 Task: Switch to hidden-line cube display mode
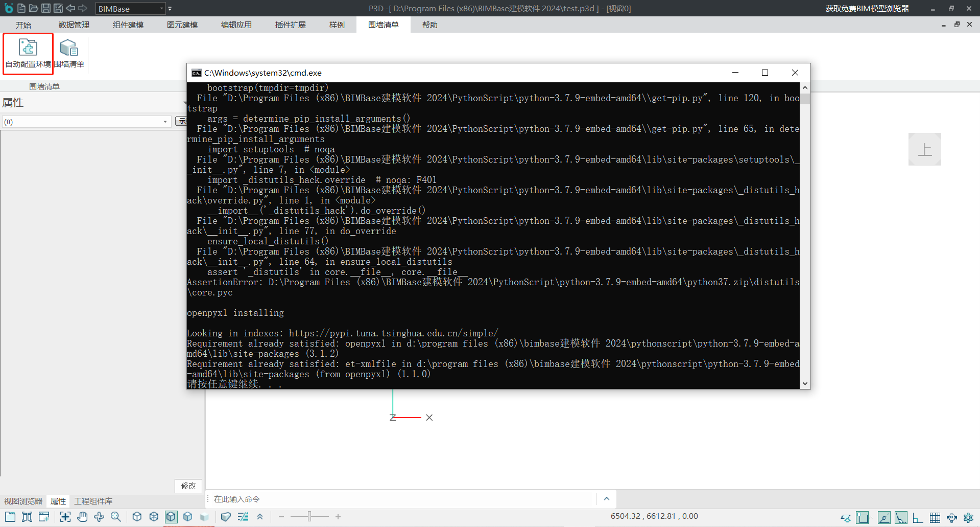[137, 517]
